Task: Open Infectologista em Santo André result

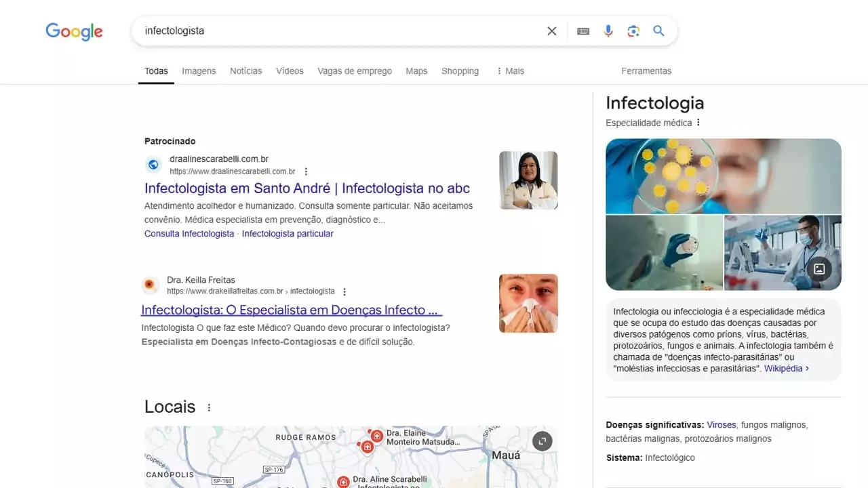Action: (307, 188)
